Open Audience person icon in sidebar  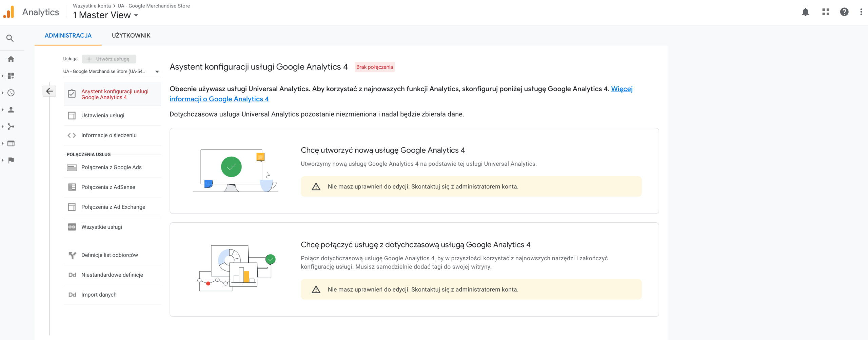(11, 110)
